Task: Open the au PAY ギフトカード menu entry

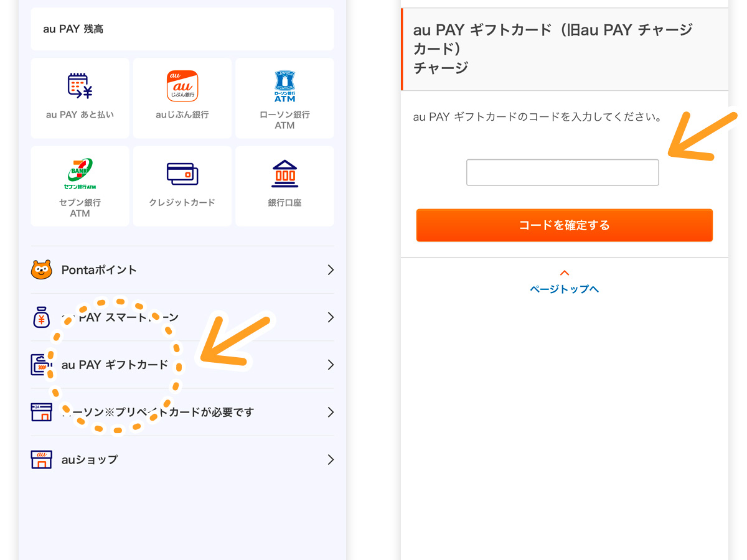Action: point(182,365)
